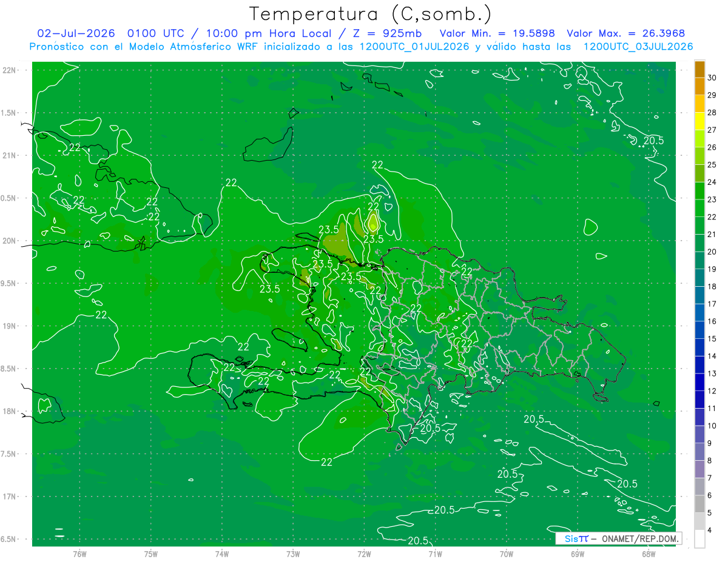The width and height of the screenshot is (728, 562).
Task: Select the light gray swatch between 4 and 5
Action: point(699,521)
